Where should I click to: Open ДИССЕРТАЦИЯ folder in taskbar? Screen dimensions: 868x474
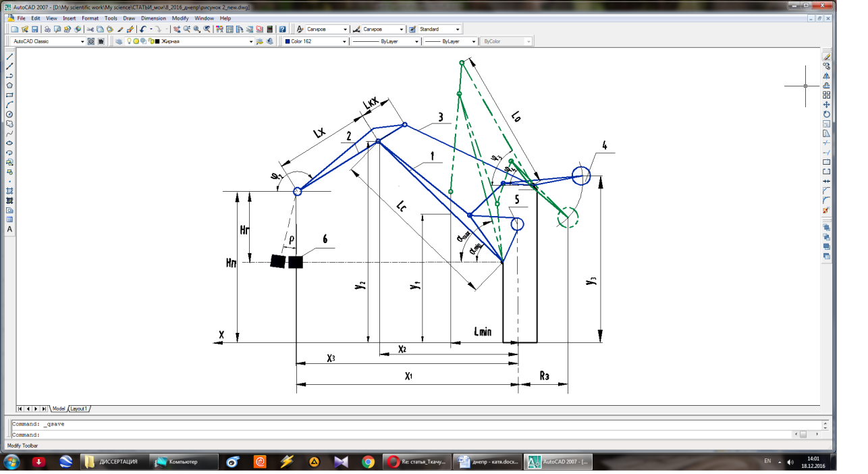[x=112, y=462]
